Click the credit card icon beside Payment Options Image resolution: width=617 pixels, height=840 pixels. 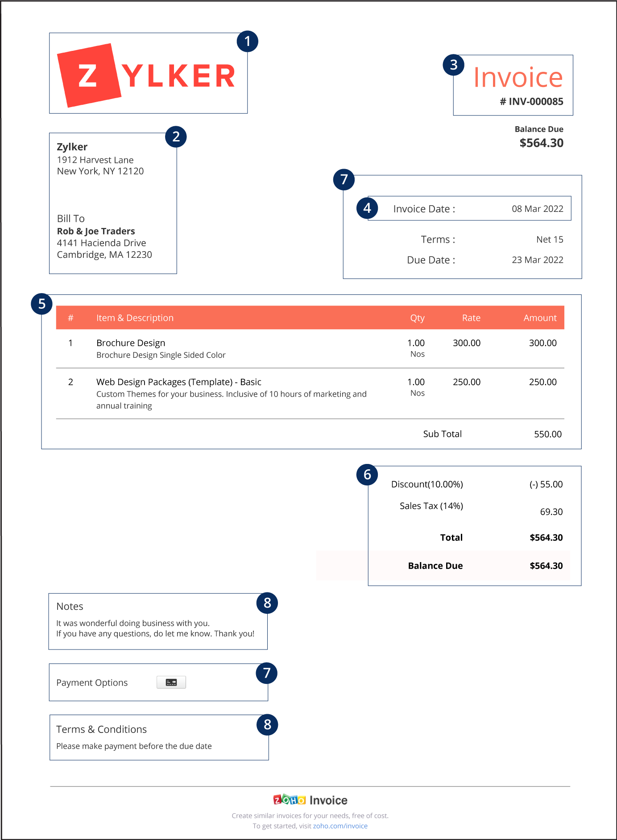[171, 682]
